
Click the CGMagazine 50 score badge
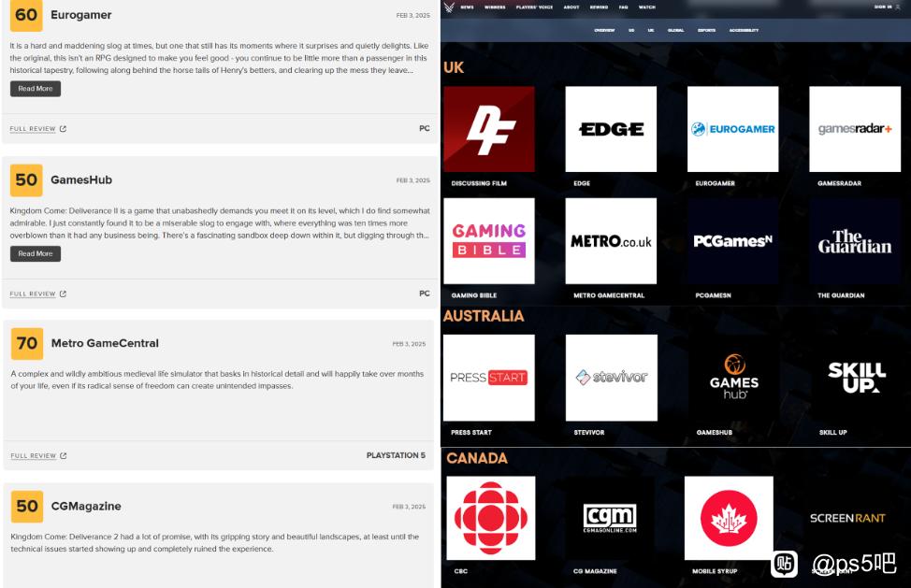pos(27,506)
